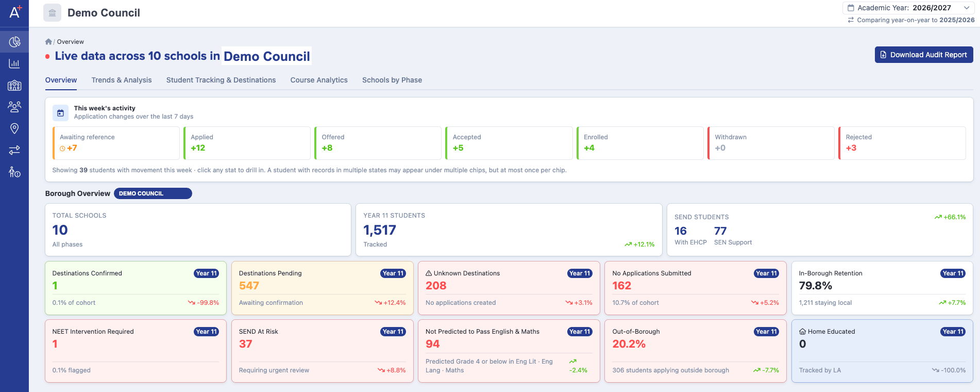Open the In-Borough Retention card

882,288
